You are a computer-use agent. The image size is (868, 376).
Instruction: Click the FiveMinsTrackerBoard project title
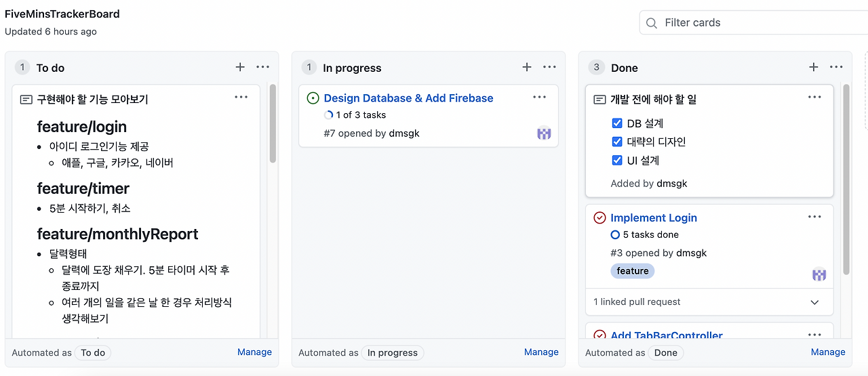(x=62, y=14)
